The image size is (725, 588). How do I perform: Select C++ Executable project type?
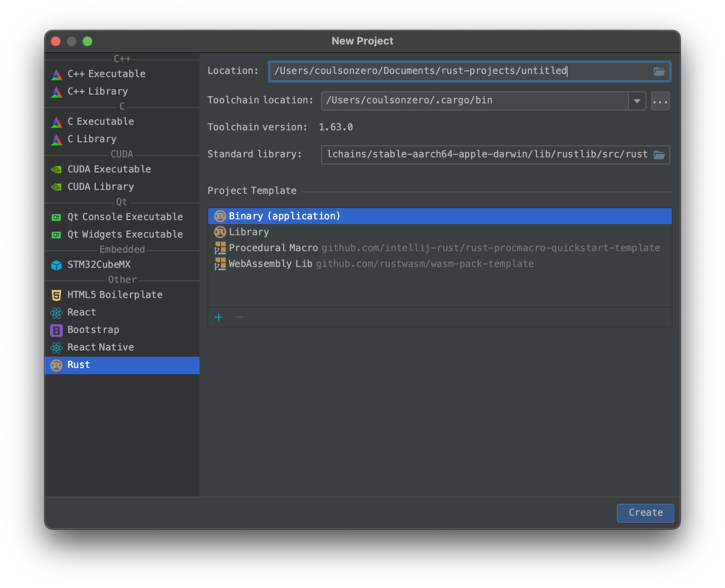[106, 74]
